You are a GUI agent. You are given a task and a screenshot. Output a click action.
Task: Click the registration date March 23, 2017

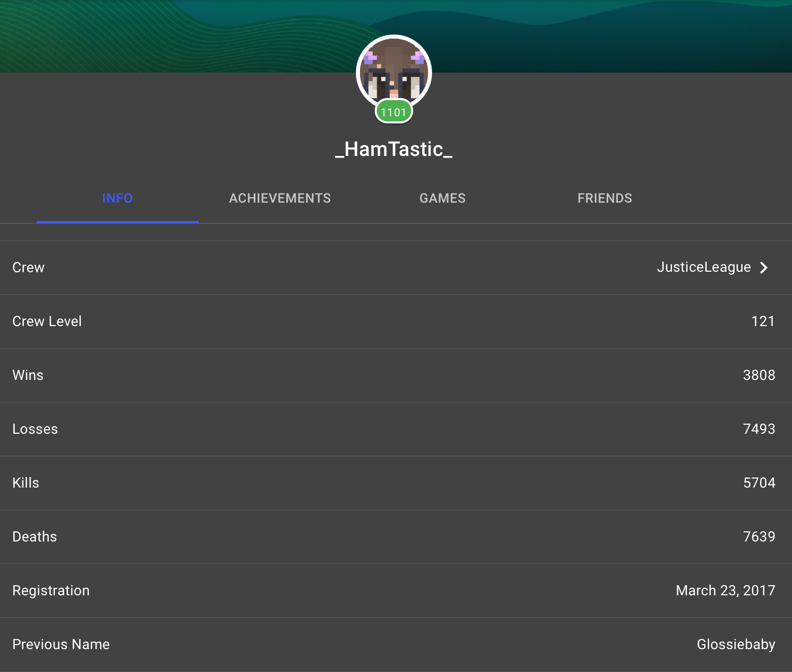[x=725, y=591]
